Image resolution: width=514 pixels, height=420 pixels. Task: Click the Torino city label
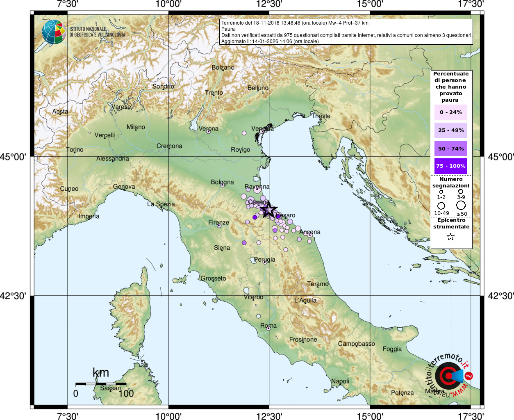coord(75,150)
